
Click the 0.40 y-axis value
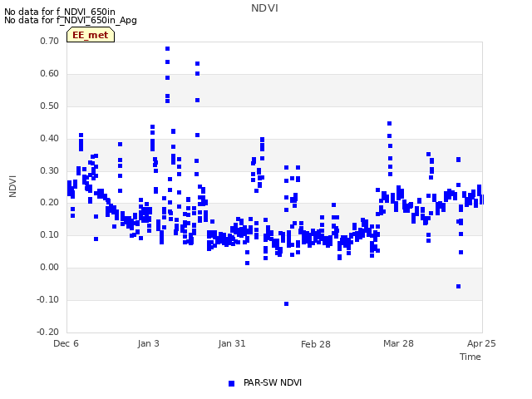pos(49,139)
